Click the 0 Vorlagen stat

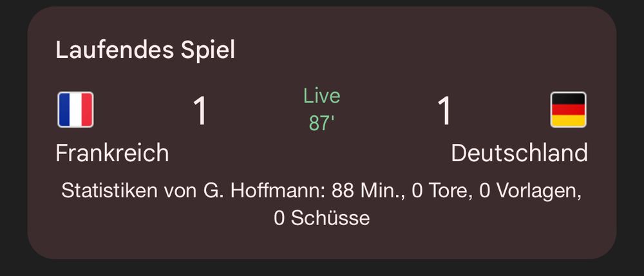click(x=530, y=192)
